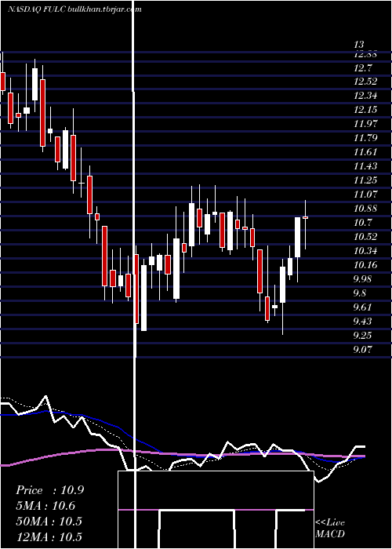
Task: Click the 5MA : 10.6 readout
Action: [x=45, y=506]
